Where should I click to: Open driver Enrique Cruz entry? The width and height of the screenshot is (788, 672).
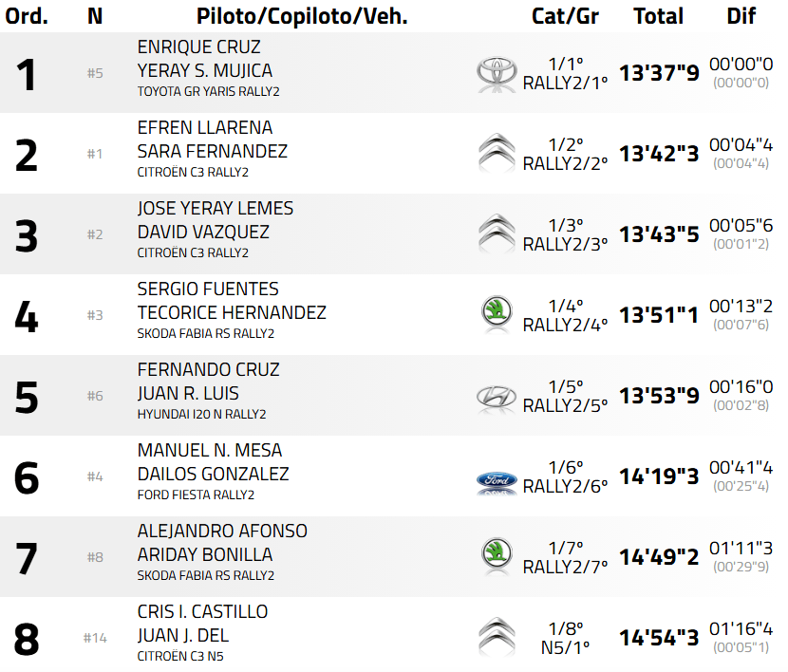pos(198,47)
